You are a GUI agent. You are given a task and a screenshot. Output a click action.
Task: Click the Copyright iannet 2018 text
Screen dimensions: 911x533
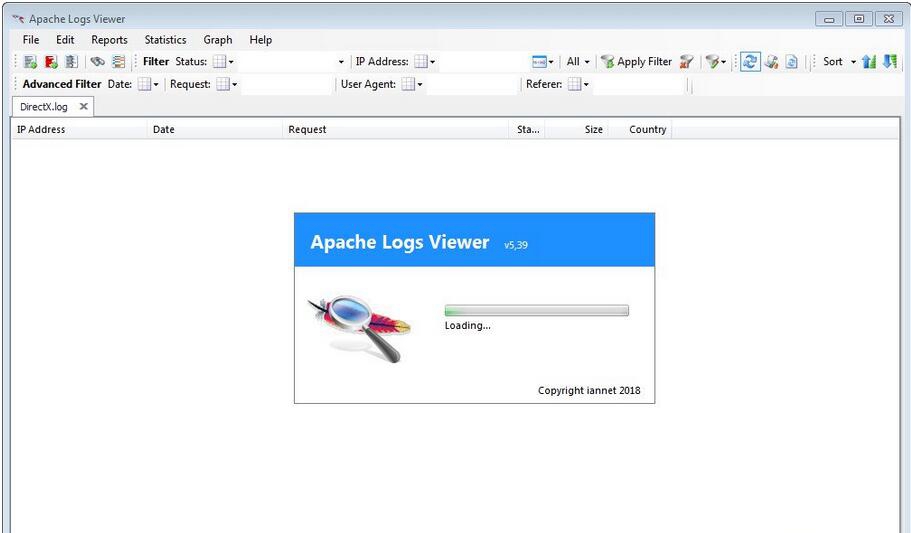[x=589, y=391]
